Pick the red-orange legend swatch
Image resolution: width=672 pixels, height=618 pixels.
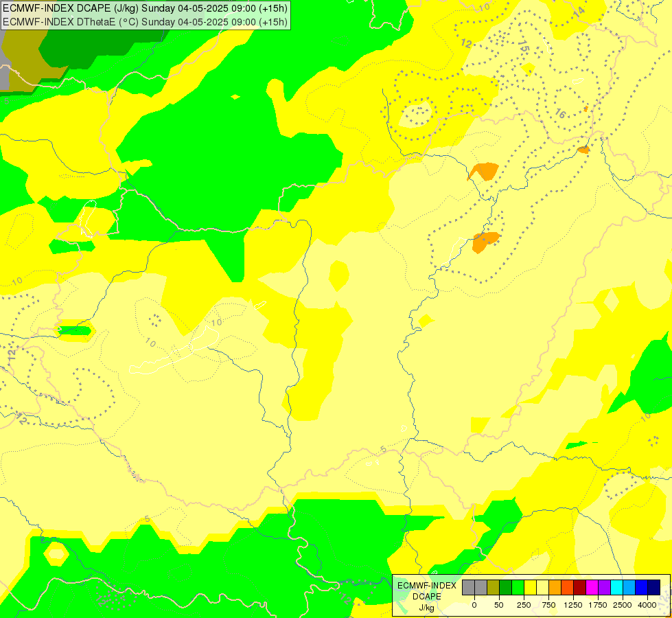pyautogui.click(x=568, y=588)
